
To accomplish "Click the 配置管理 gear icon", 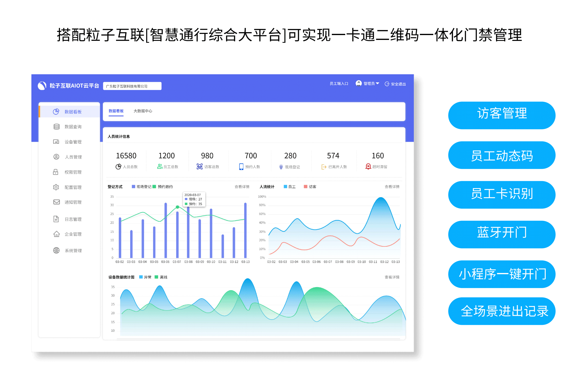I will pos(56,187).
